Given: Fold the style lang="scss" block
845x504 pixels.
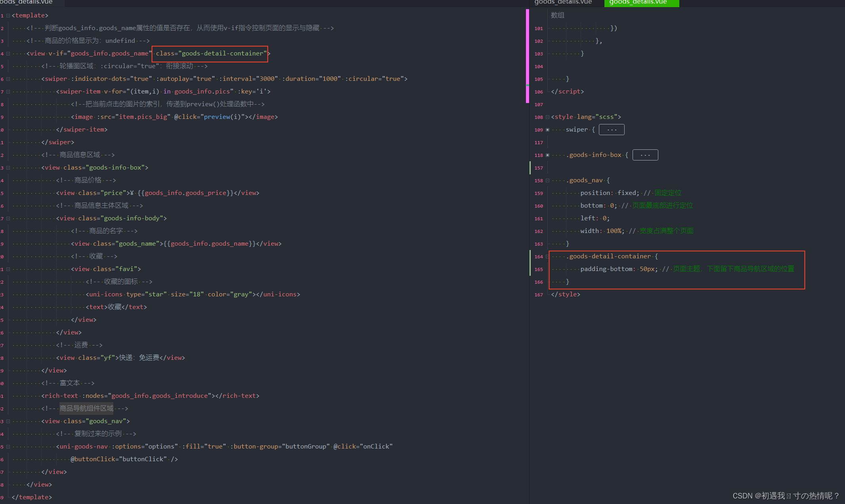Looking at the screenshot, I should (x=547, y=117).
